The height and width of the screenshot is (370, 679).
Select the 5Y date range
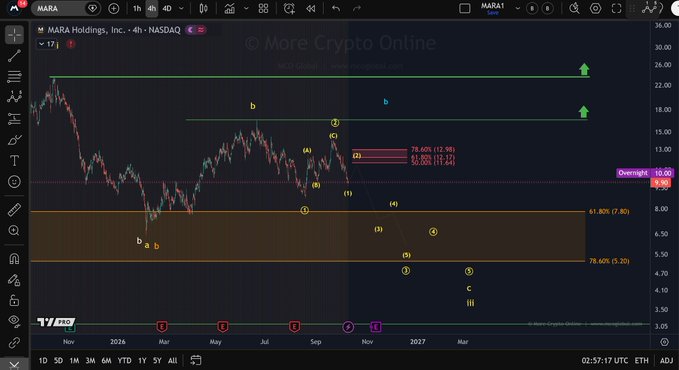click(157, 360)
